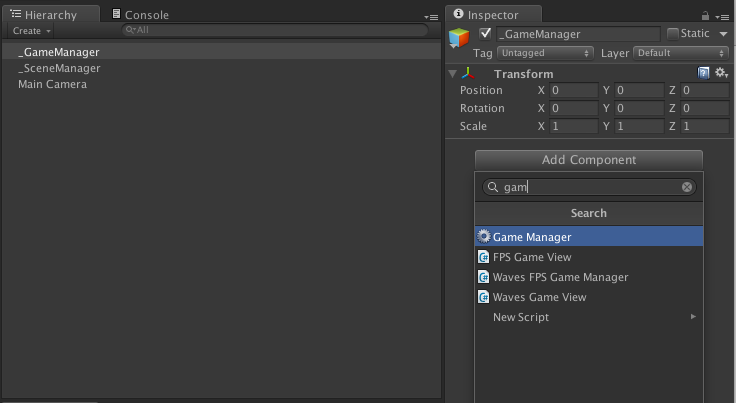
Task: Click the Position Y field
Action: [x=639, y=90]
